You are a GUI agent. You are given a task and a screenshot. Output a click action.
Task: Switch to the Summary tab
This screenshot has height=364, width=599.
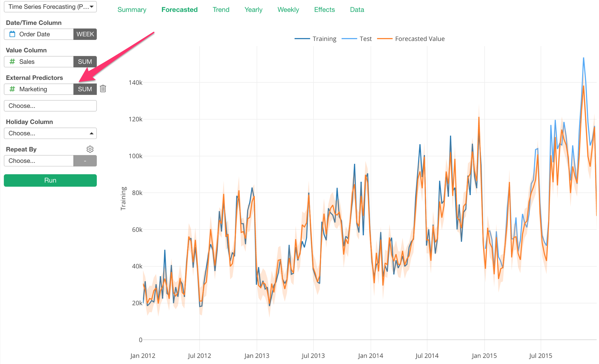click(x=132, y=10)
